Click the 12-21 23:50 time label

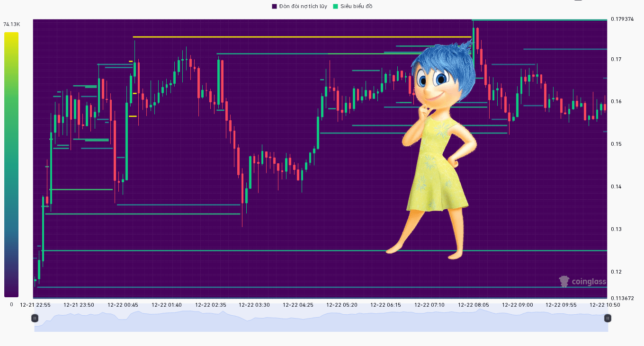79,305
